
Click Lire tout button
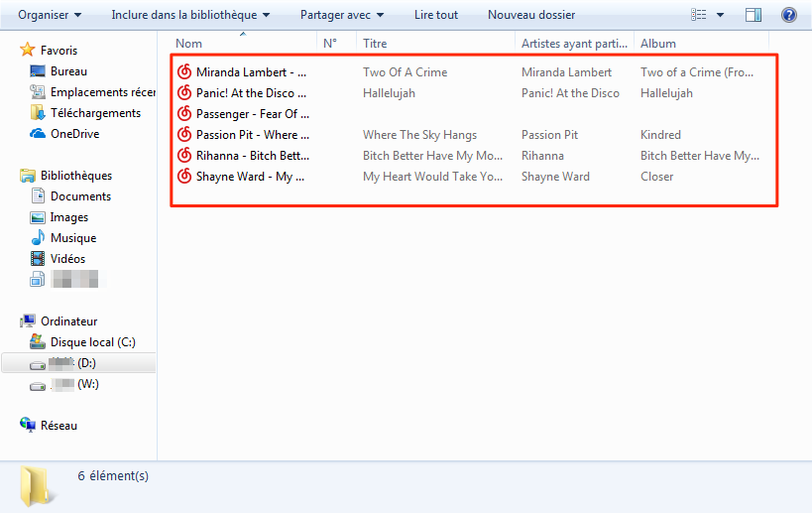[436, 15]
